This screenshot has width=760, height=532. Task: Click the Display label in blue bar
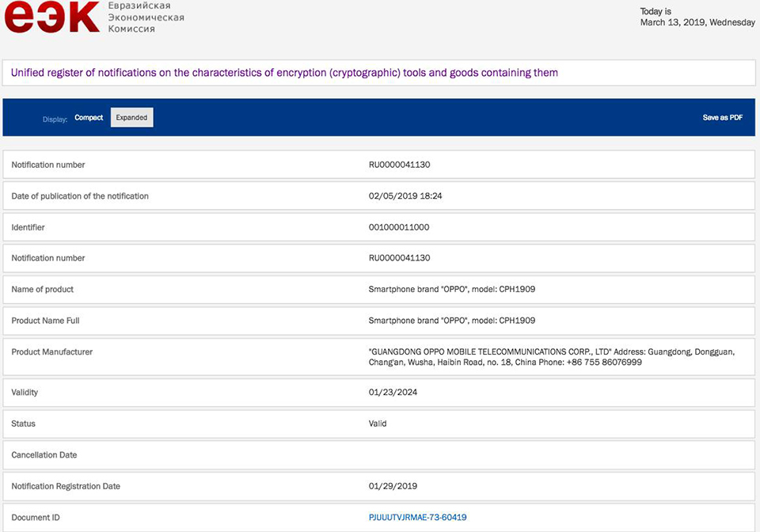(55, 119)
